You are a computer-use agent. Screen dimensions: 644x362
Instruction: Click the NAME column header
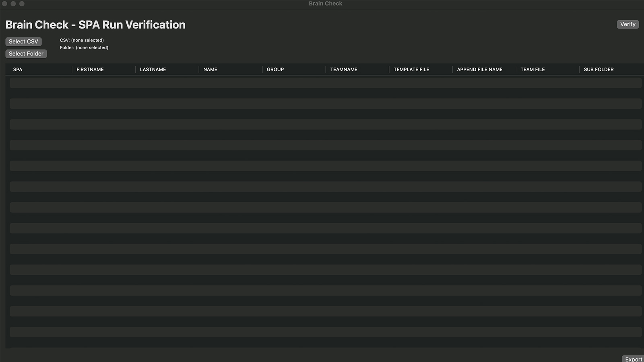click(x=210, y=70)
